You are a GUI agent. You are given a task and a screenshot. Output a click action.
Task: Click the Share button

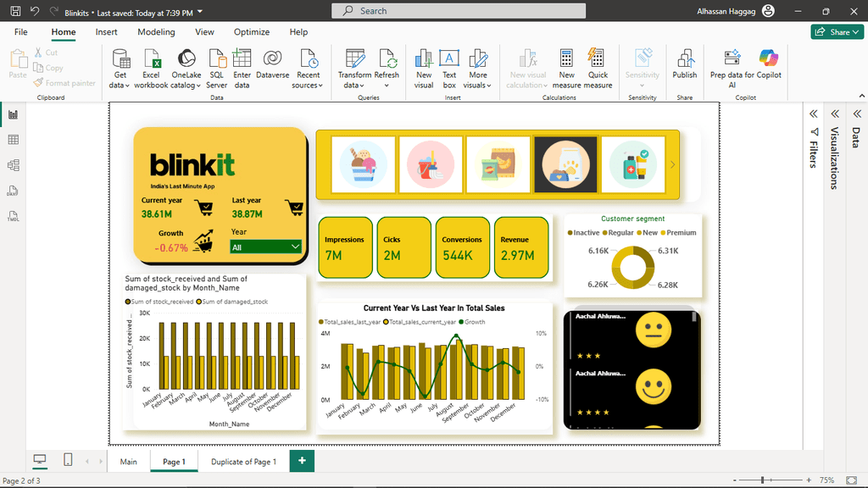coord(837,32)
